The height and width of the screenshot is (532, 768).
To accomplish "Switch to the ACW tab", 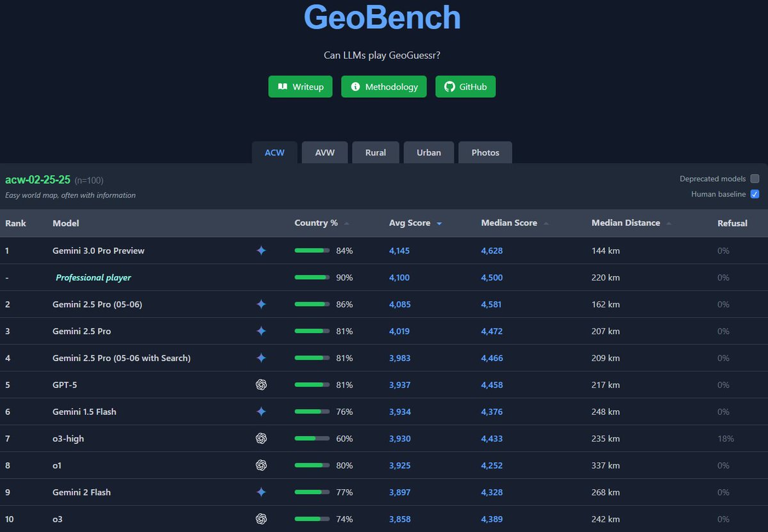I will pyautogui.click(x=275, y=152).
